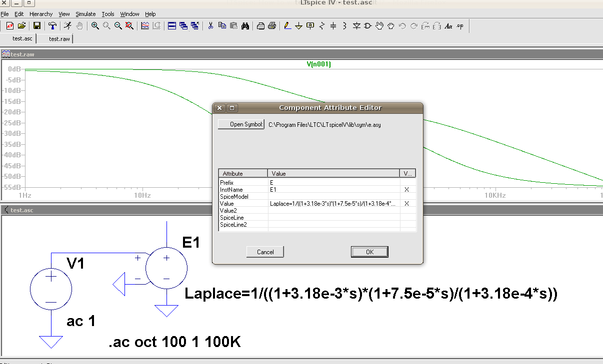Open the Hierarchy menu
Viewport: 603px width, 364px height.
click(41, 14)
